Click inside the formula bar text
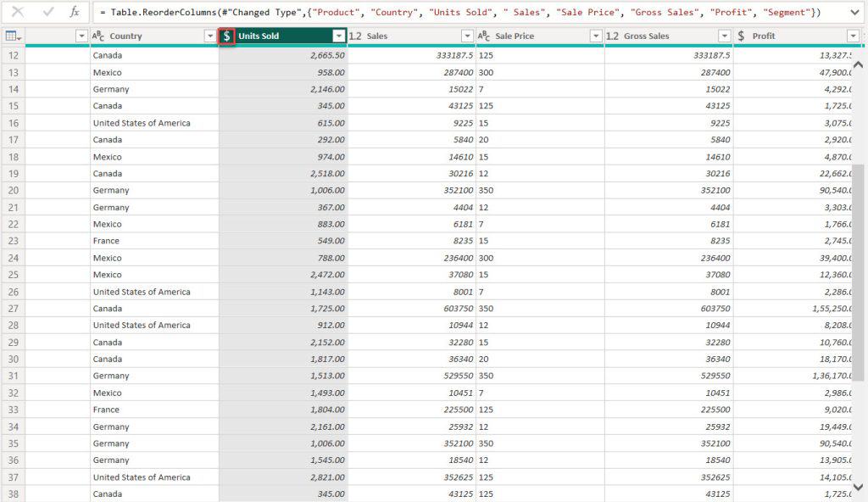Screen dimensions: 868x502 [460, 12]
